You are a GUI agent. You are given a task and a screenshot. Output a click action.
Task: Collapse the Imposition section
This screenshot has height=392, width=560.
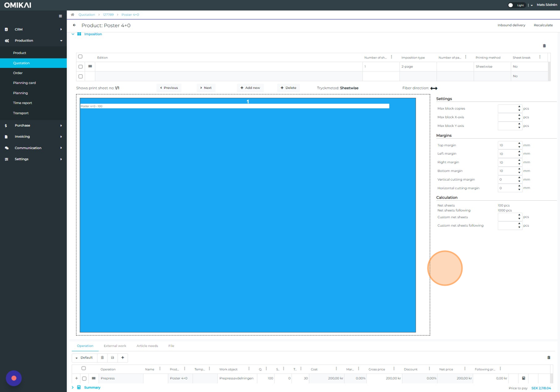click(73, 34)
